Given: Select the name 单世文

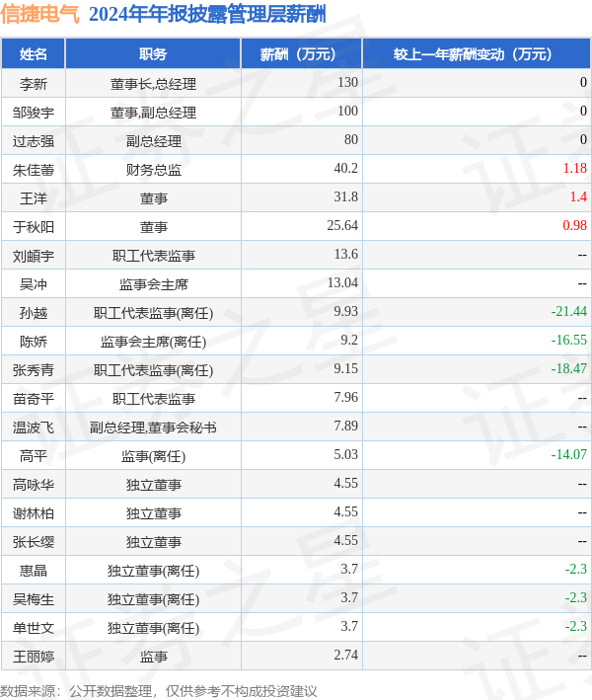Looking at the screenshot, I should tap(34, 627).
